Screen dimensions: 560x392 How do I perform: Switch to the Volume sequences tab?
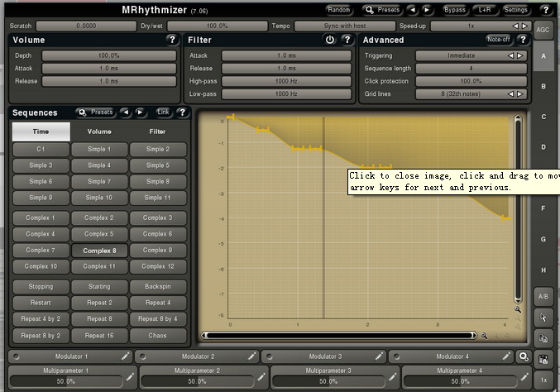point(99,131)
